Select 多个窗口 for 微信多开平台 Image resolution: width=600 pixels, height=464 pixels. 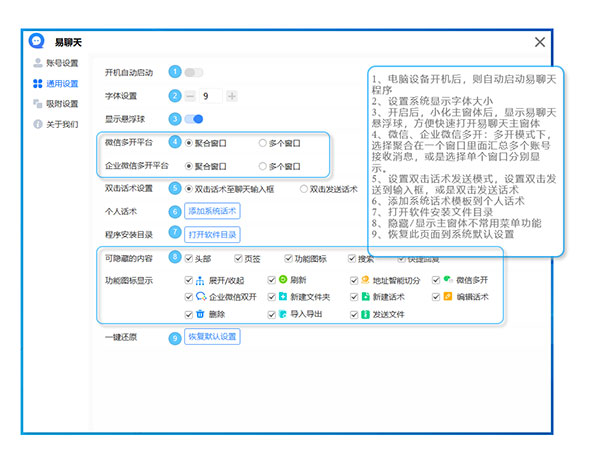point(262,143)
